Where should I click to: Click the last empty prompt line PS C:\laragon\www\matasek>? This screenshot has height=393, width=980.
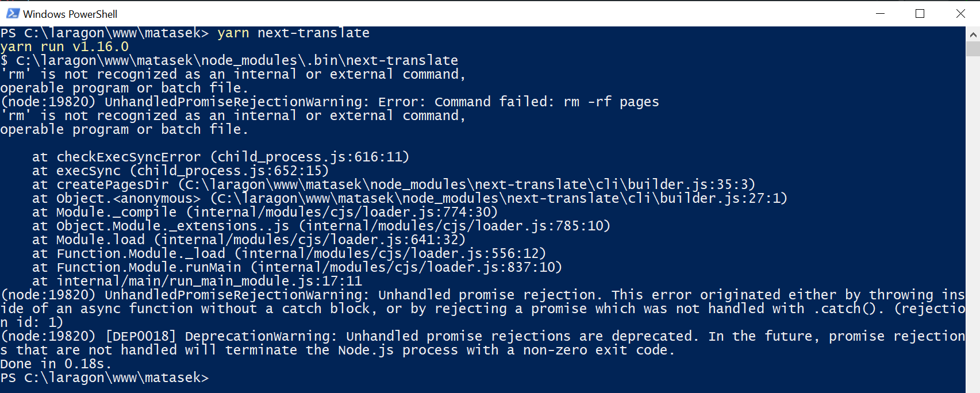[x=105, y=377]
